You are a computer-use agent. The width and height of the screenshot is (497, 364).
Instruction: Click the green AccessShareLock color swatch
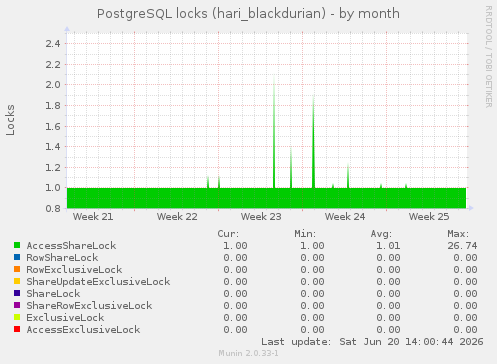click(x=17, y=245)
